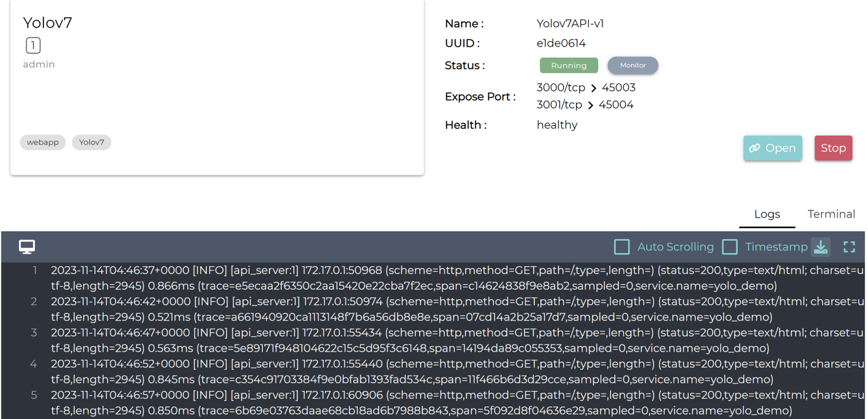Viewport: 868px width, 419px height.
Task: Switch to the Logs tab
Action: (767, 214)
